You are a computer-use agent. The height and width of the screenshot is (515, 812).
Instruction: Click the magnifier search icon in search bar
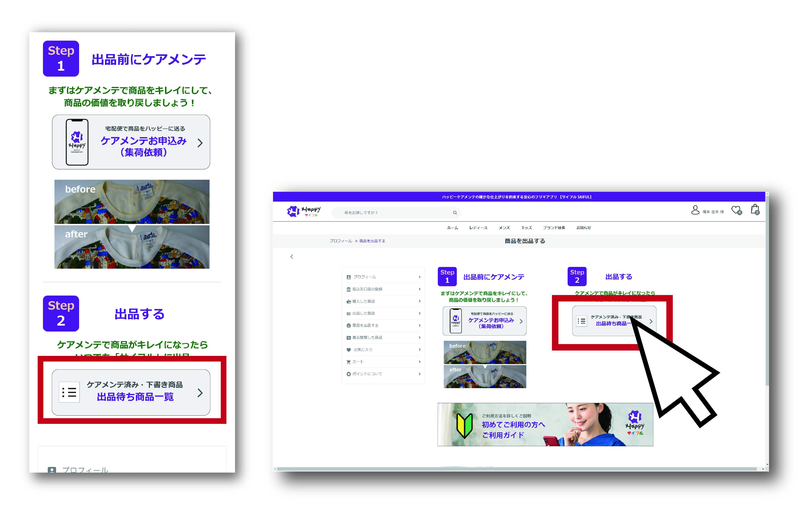[455, 213]
